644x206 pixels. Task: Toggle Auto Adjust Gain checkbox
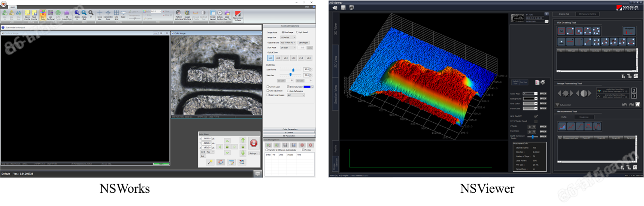(268, 91)
